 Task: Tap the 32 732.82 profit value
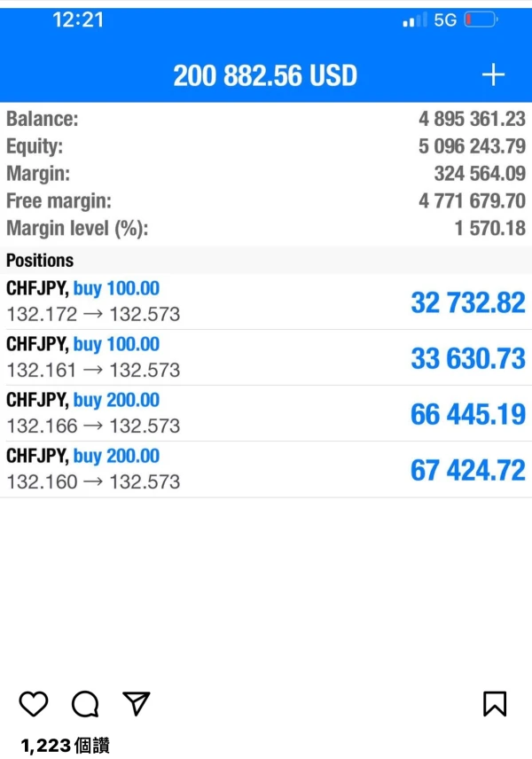(x=467, y=302)
